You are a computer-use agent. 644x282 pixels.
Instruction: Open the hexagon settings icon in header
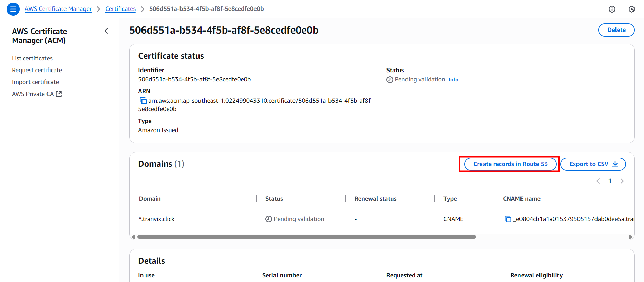click(x=631, y=9)
